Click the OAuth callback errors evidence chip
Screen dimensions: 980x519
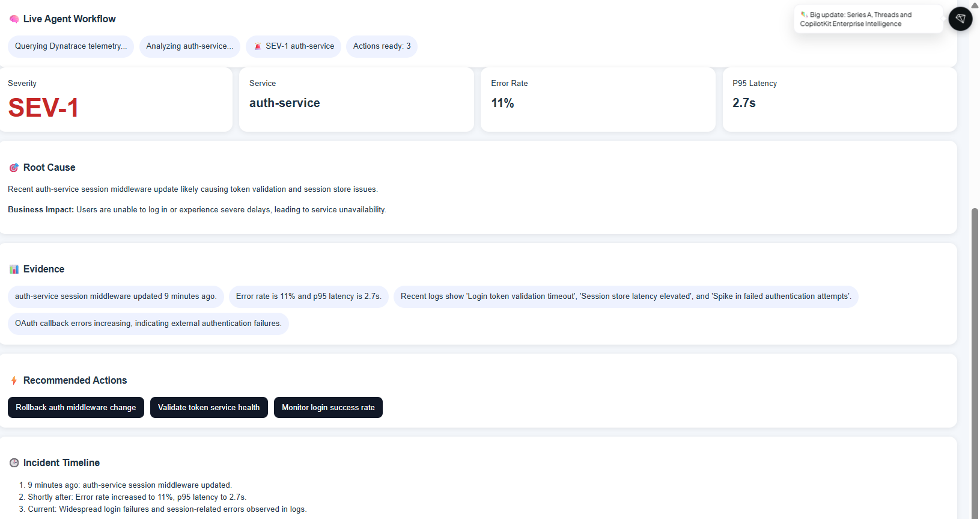(x=148, y=324)
